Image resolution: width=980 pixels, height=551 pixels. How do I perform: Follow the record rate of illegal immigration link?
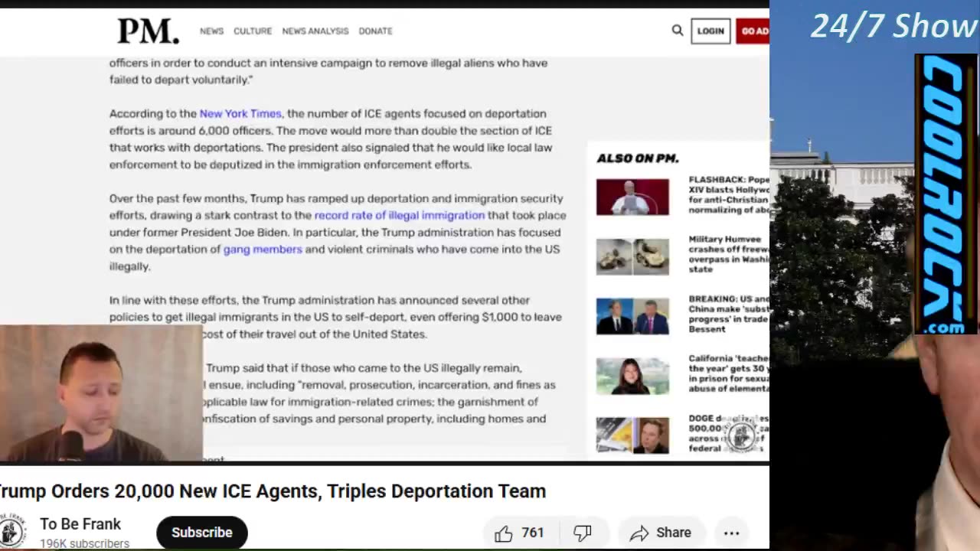tap(399, 215)
